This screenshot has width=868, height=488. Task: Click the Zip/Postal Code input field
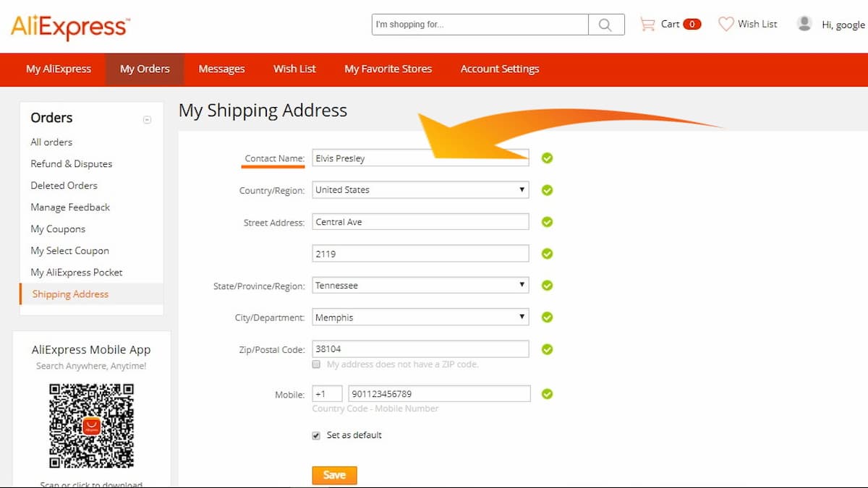420,348
